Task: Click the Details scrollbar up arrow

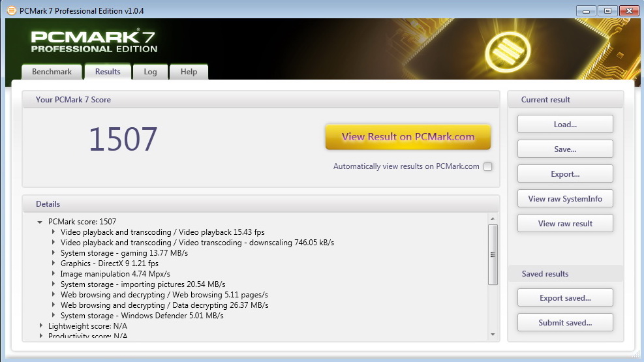Action: click(493, 219)
